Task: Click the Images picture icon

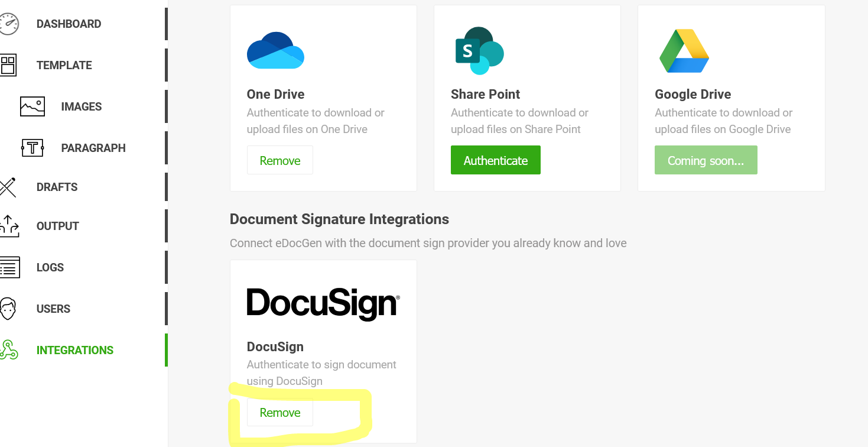Action: pyautogui.click(x=32, y=106)
